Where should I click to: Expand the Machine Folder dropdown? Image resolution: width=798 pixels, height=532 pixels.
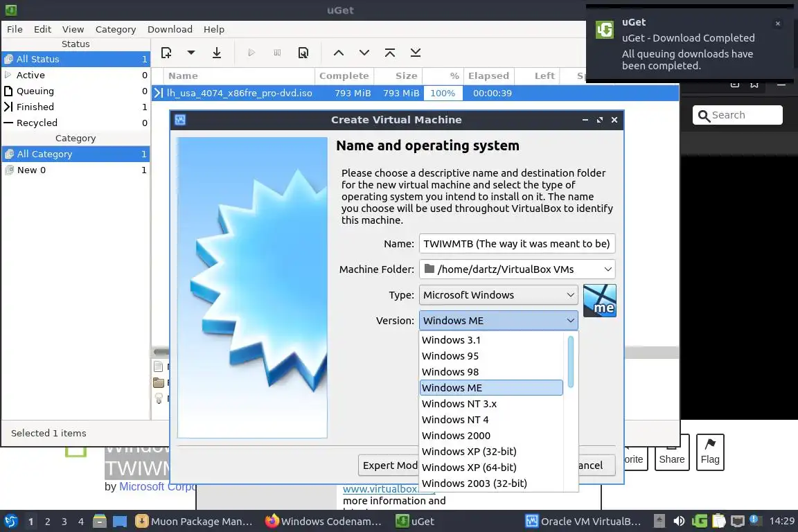point(517,269)
